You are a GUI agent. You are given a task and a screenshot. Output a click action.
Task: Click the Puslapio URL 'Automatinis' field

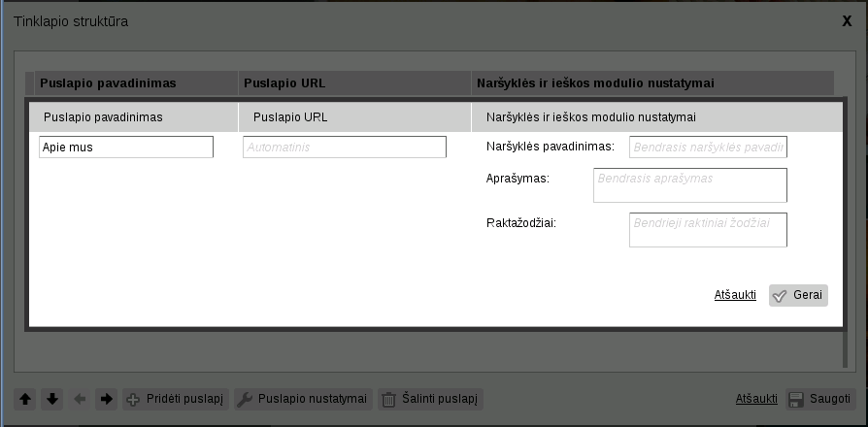tap(345, 148)
